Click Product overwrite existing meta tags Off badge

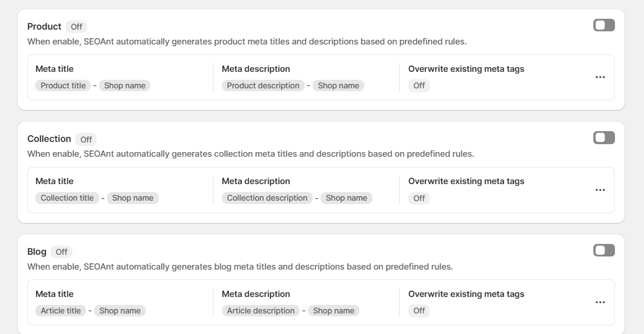coord(419,85)
